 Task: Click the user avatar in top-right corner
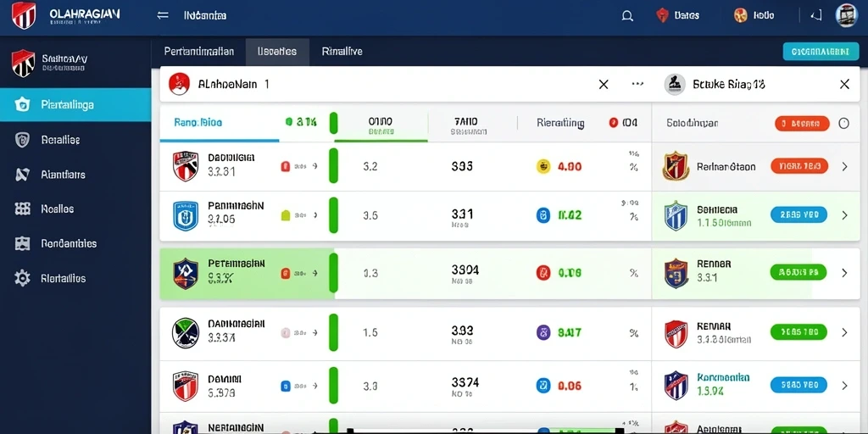(x=846, y=15)
